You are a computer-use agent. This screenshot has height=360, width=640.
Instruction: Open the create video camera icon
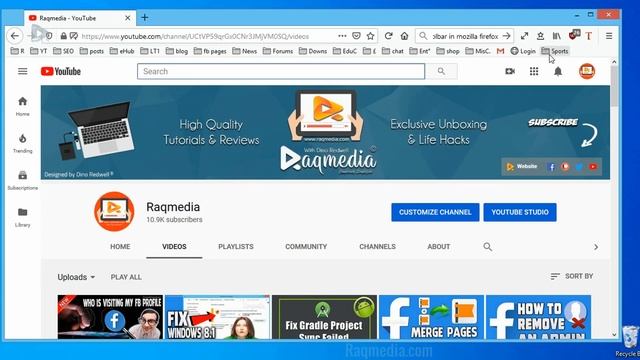tap(510, 71)
